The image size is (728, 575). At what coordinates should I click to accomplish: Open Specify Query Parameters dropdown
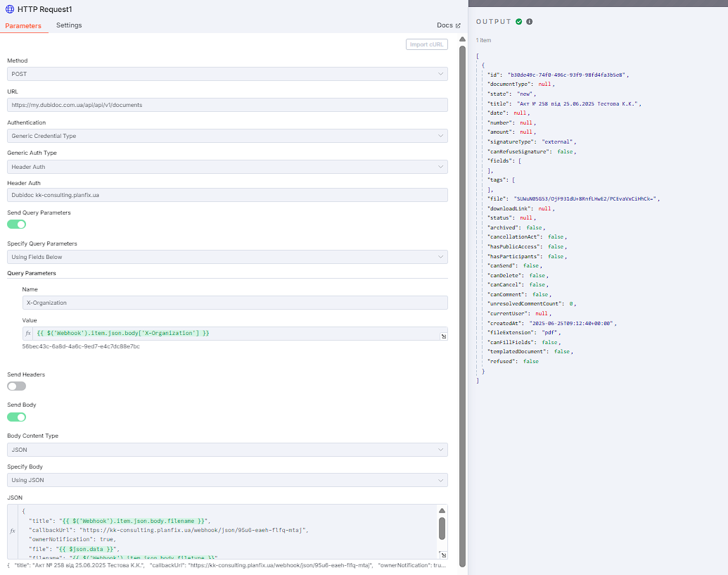point(227,257)
